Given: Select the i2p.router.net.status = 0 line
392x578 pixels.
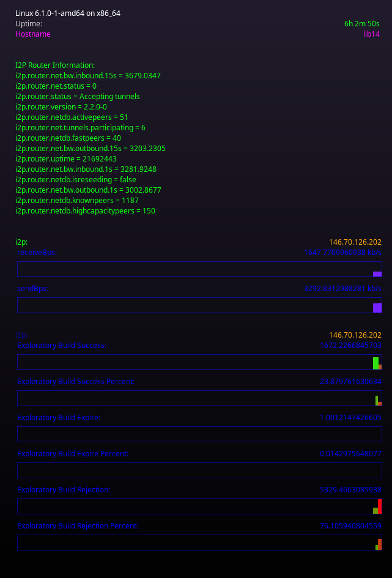Looking at the screenshot, I should (56, 86).
